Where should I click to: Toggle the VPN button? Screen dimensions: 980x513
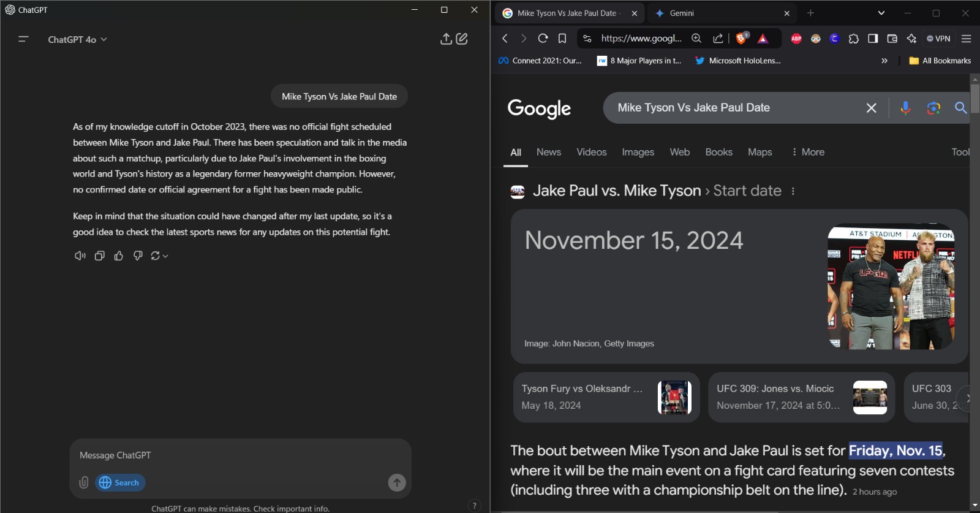point(938,39)
